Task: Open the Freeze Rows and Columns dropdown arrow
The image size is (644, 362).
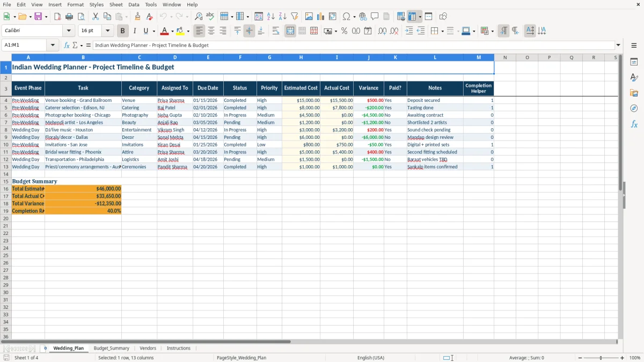Action: point(420,17)
